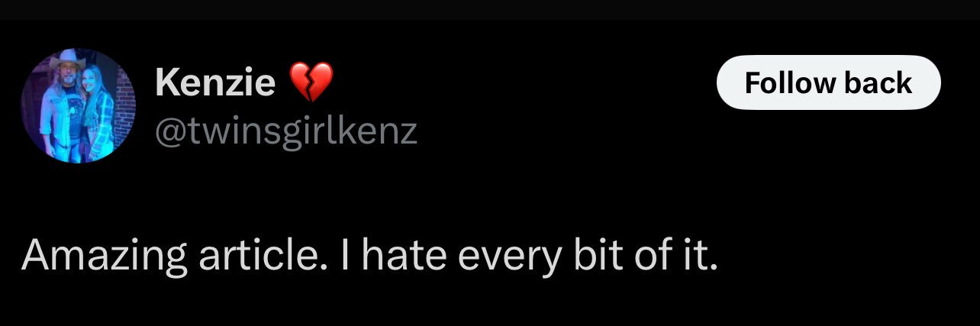
Task: Click the Follow back button
Action: 828,82
